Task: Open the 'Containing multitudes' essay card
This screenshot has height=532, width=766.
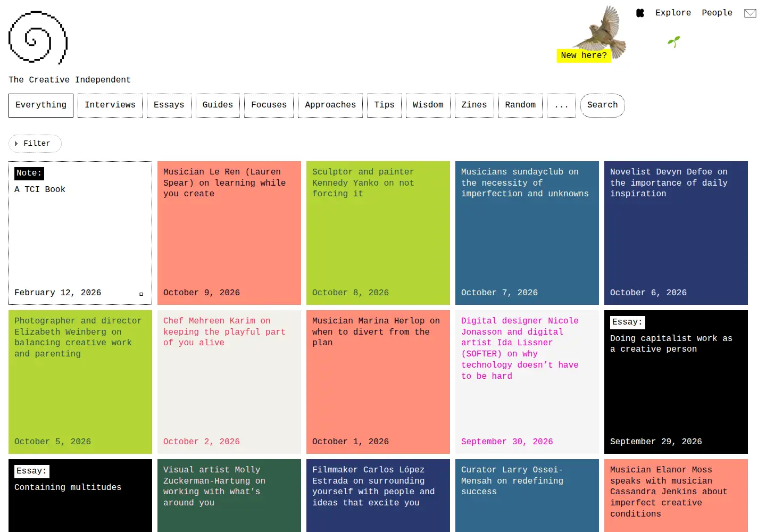Action: pyautogui.click(x=80, y=495)
